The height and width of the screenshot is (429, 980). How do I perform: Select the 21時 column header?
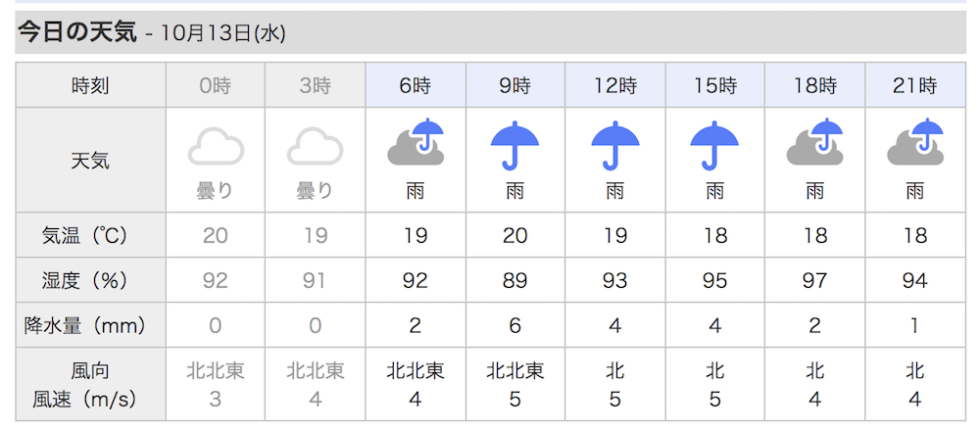(915, 85)
